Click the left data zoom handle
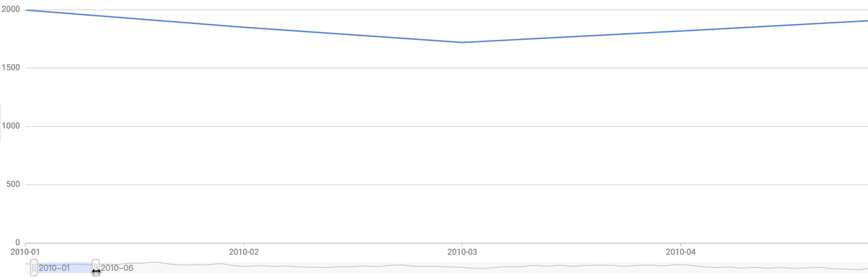 click(x=34, y=267)
